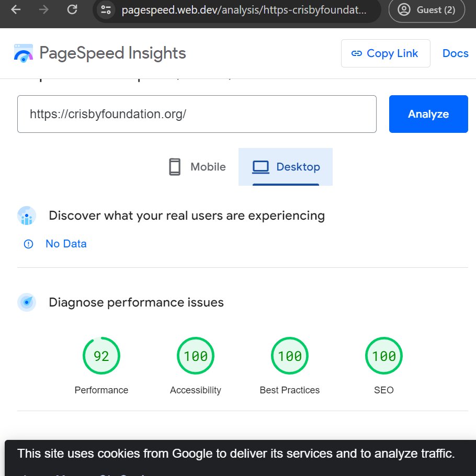Select the Desktop tab
Screen dimensions: 476x476
[286, 167]
